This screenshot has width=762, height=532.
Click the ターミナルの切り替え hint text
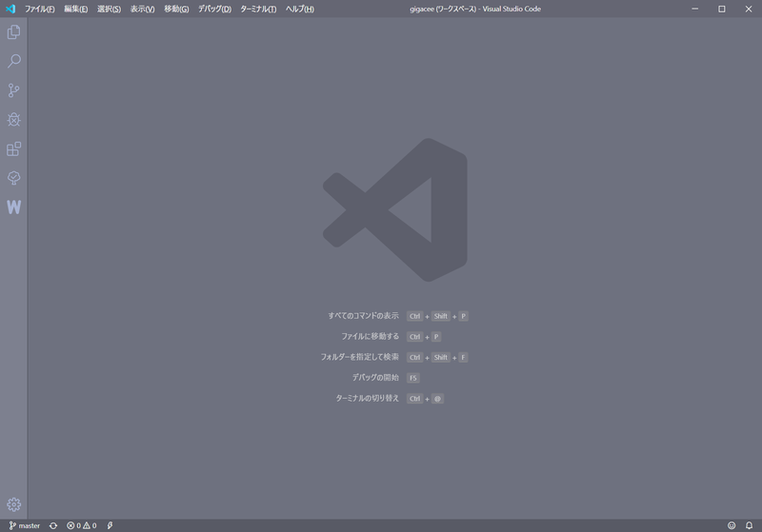pyautogui.click(x=367, y=399)
